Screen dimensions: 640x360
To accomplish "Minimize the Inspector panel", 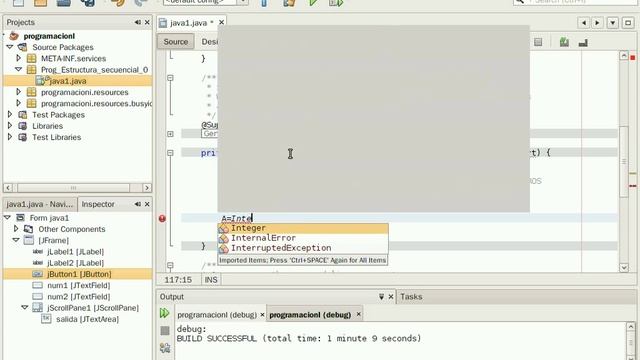I will pos(138,204).
